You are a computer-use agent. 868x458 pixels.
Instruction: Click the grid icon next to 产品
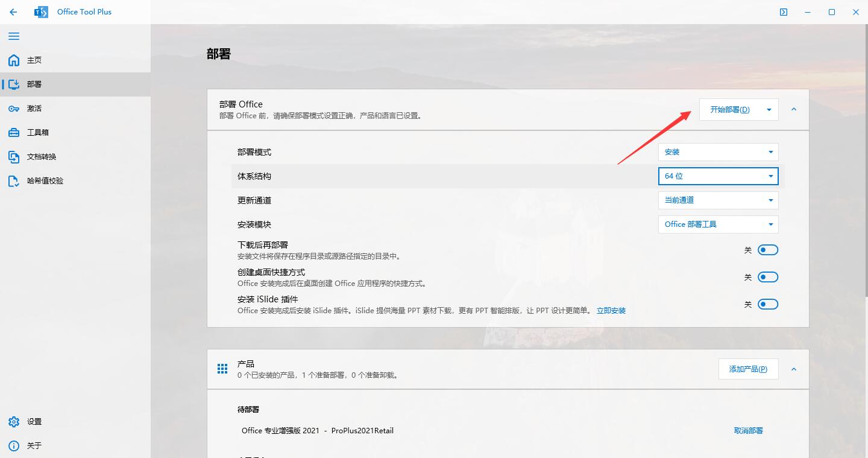tap(222, 369)
